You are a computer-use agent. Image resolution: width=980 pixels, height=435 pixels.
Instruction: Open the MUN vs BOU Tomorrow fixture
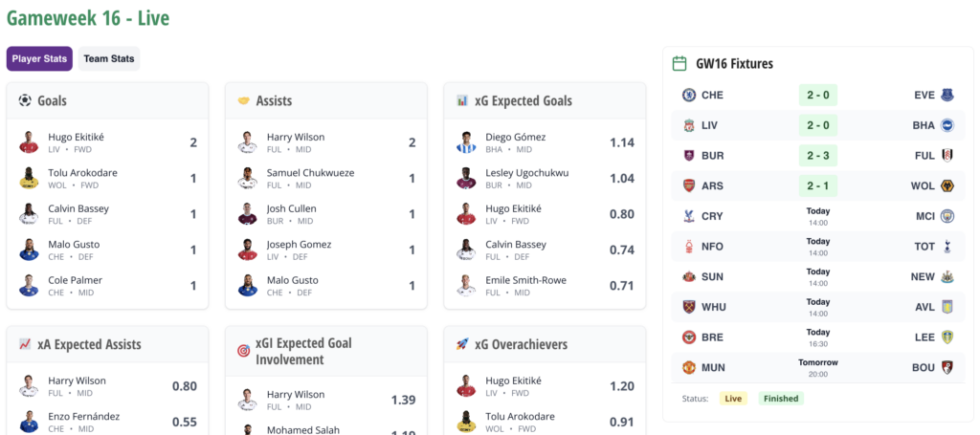817,367
